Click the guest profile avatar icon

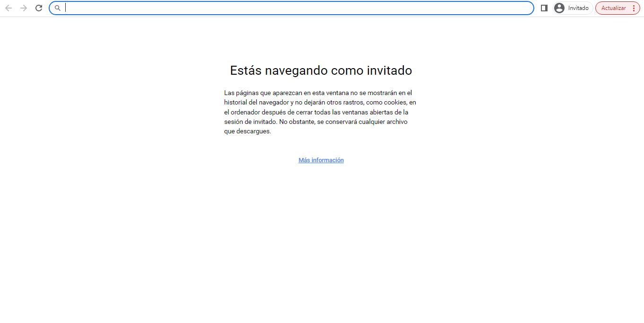click(x=559, y=8)
